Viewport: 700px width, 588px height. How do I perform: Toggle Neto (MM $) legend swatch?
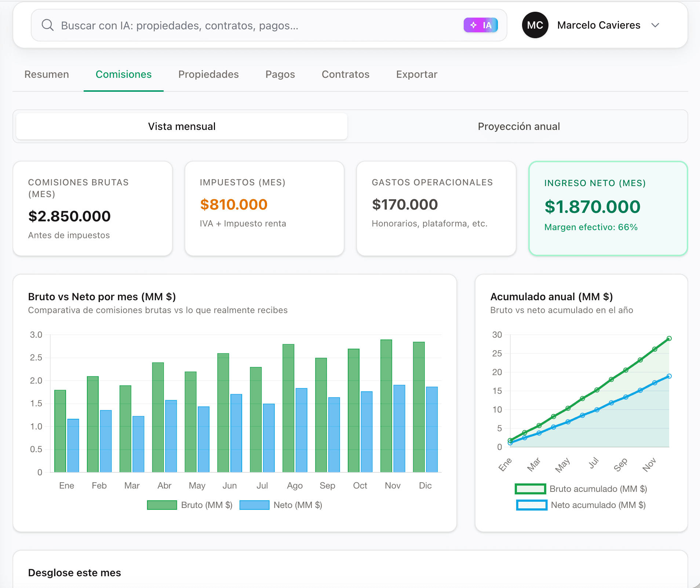click(254, 505)
